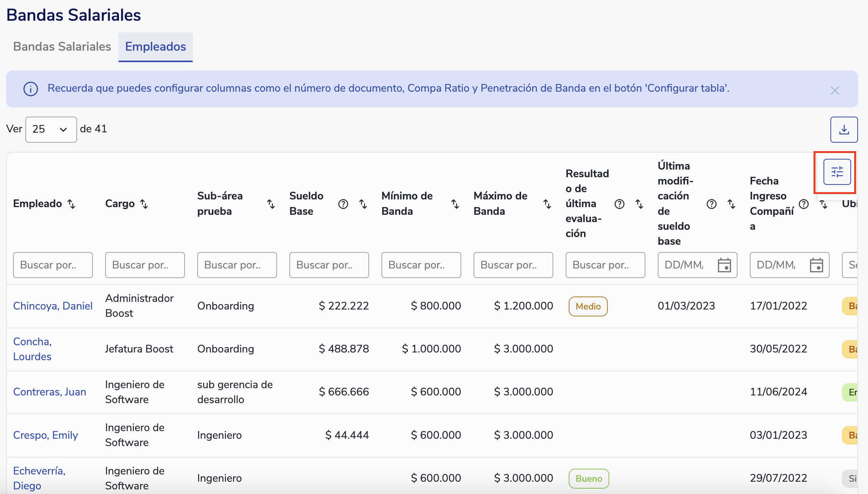The image size is (868, 494).
Task: Switch to Bandas Salariales tab
Action: (x=62, y=47)
